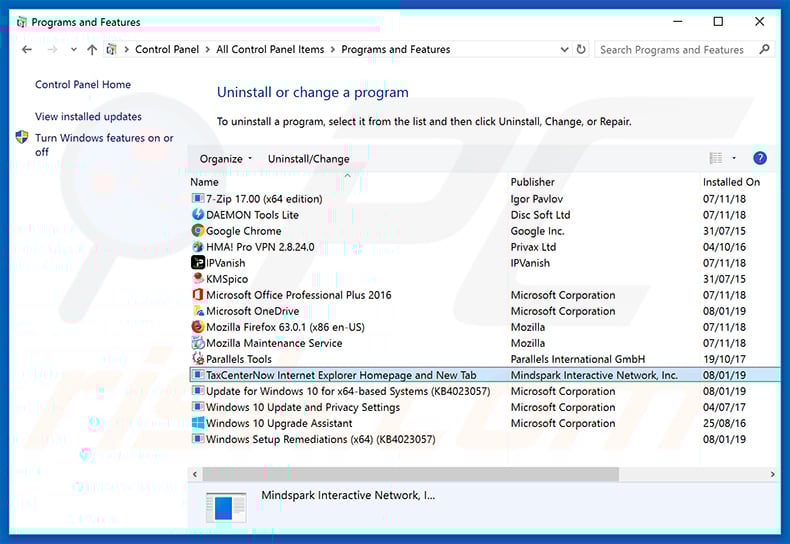Open Control Panel Home link
Viewport: 790px width, 544px height.
(x=83, y=84)
